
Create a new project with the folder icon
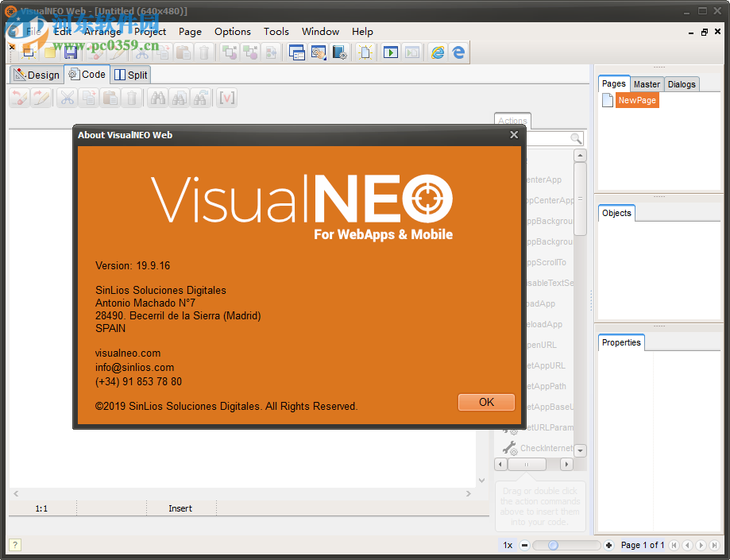tap(49, 52)
